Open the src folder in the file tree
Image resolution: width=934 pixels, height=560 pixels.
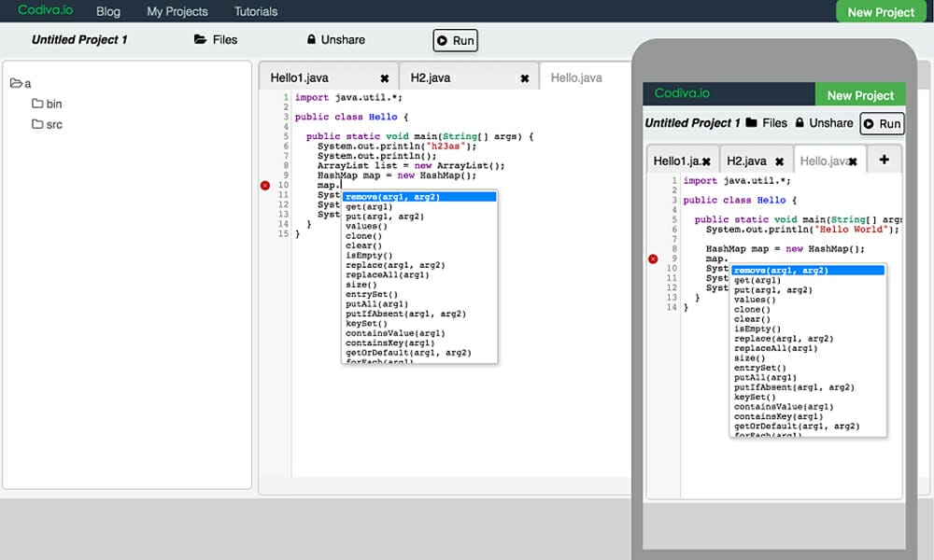[x=46, y=124]
